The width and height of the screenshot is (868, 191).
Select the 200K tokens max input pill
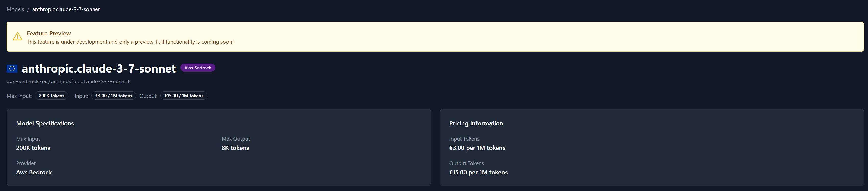click(51, 96)
